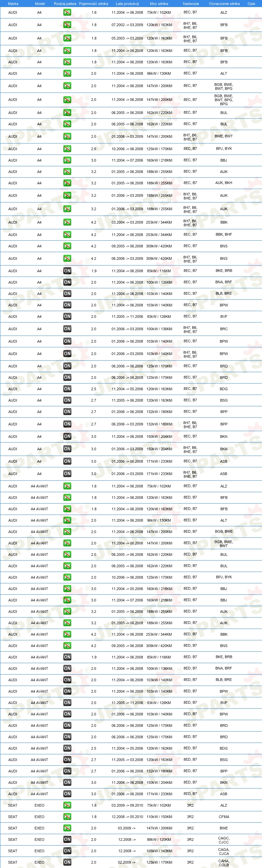The image size is (262, 868).
Task: Click the ON icon in the A4 BRC row
Action: [67, 329]
